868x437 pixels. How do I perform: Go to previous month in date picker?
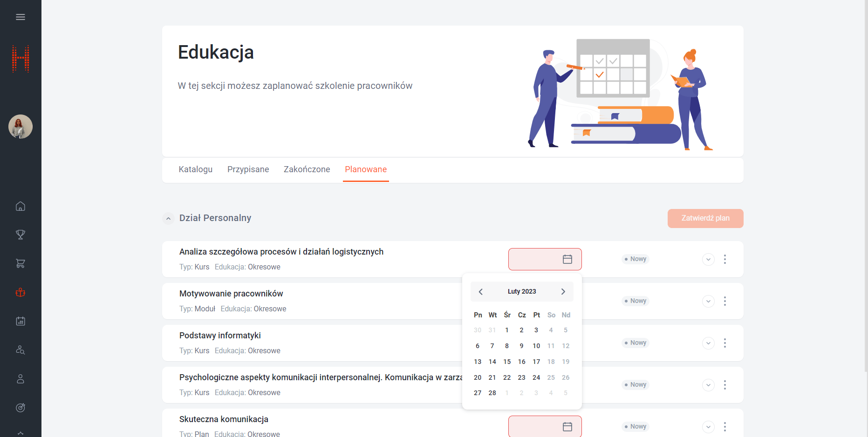pyautogui.click(x=481, y=292)
